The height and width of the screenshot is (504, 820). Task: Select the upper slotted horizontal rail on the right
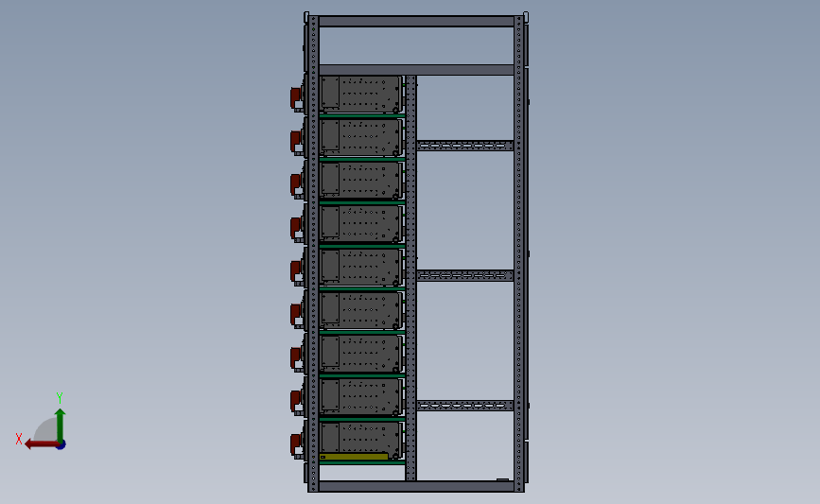click(465, 146)
